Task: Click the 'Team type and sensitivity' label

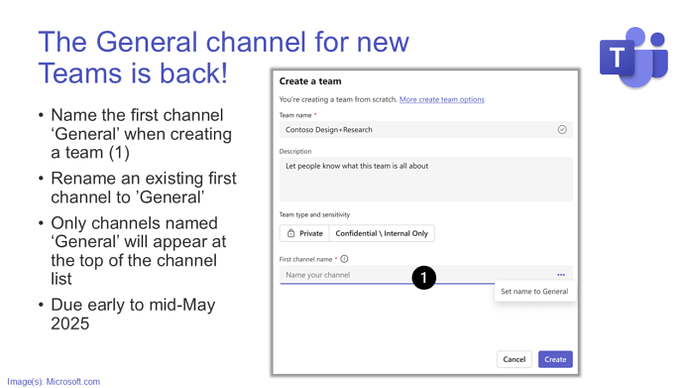Action: coord(314,215)
